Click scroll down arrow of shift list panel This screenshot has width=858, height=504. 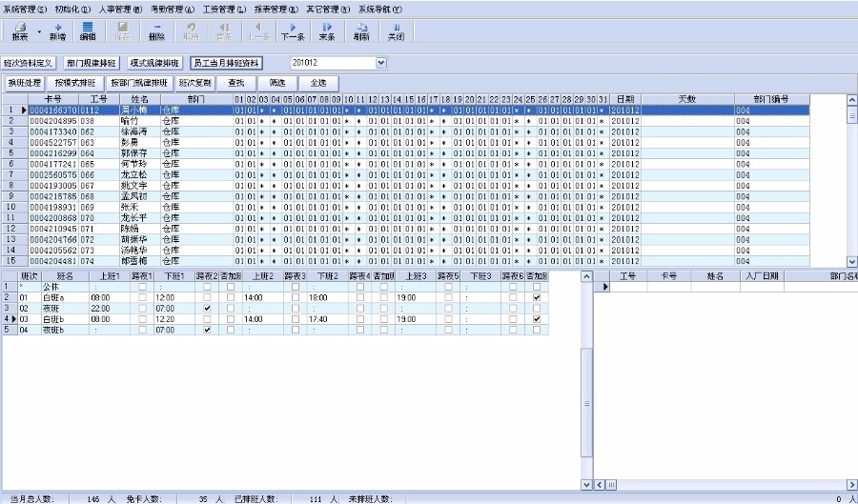(586, 485)
